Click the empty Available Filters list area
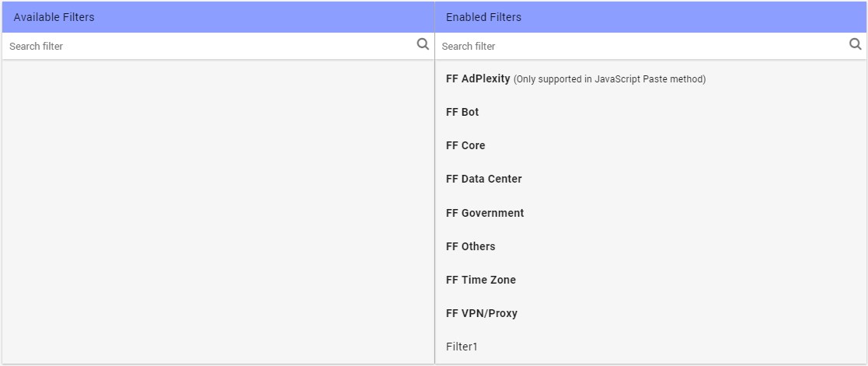 point(218,210)
